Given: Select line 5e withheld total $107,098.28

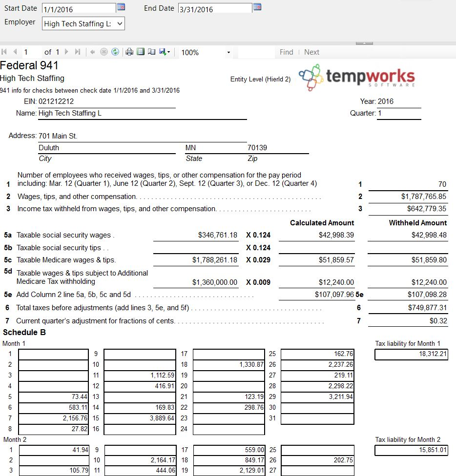Looking at the screenshot, I should point(427,295).
